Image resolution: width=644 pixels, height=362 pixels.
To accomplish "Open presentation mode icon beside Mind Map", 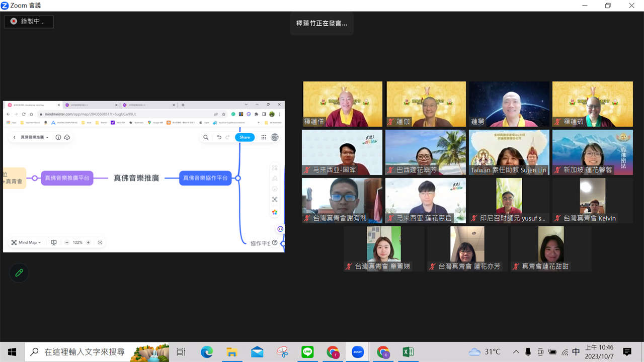I will [x=54, y=242].
